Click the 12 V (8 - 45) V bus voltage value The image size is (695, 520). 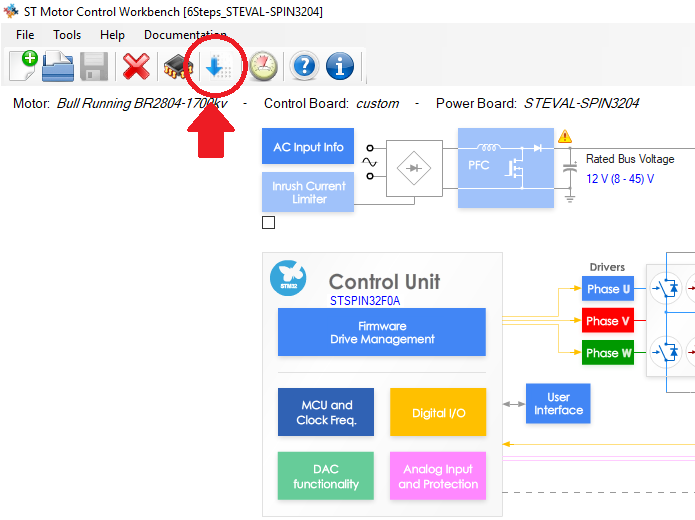point(620,179)
